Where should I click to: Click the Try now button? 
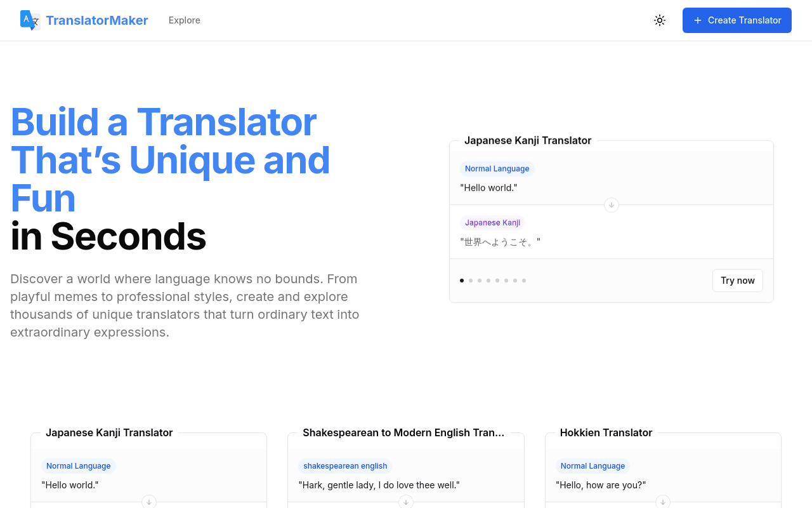click(x=738, y=281)
